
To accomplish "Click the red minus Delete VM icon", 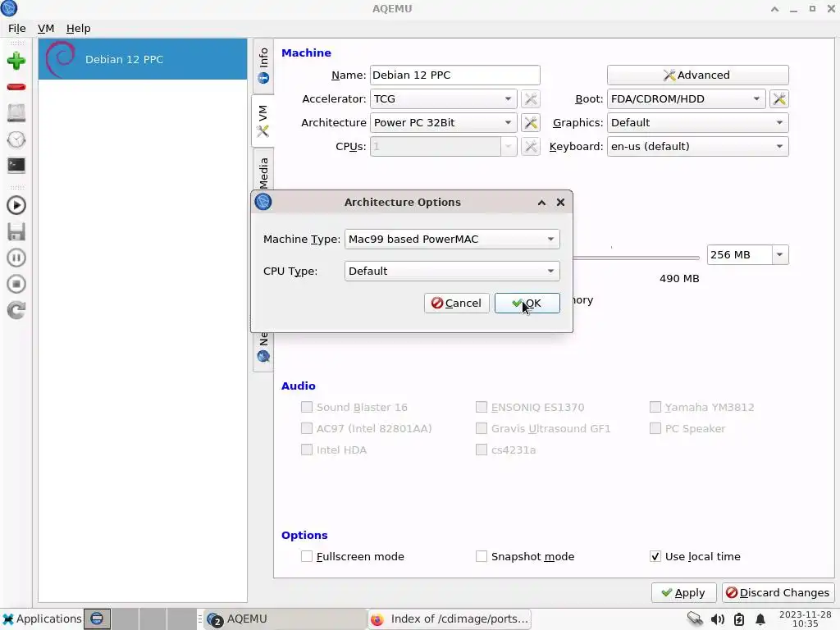I will pyautogui.click(x=16, y=87).
